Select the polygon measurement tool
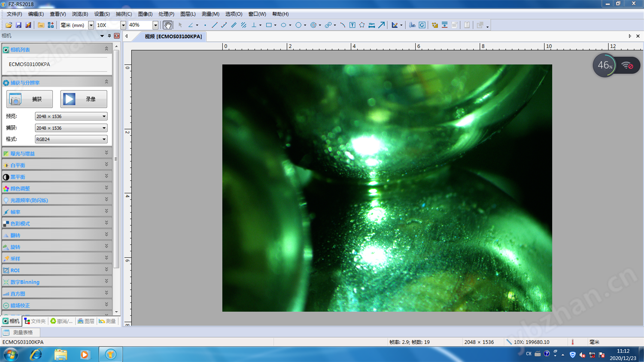The width and height of the screenshot is (644, 362). (362, 25)
